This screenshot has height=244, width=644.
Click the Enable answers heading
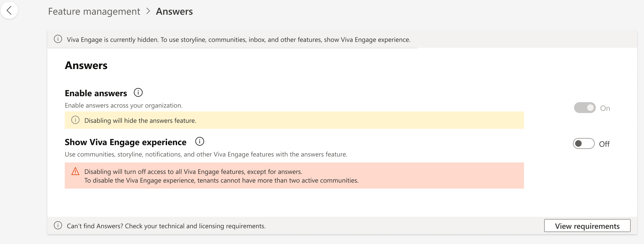96,93
